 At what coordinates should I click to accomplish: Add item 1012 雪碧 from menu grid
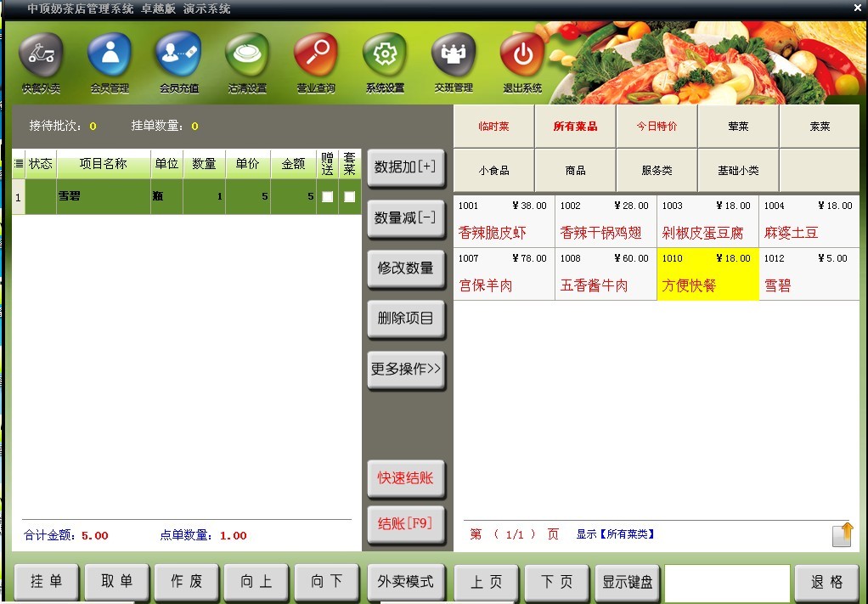[809, 274]
